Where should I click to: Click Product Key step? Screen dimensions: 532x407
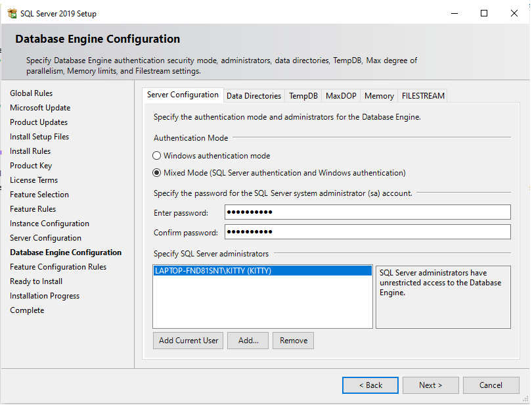pyautogui.click(x=31, y=166)
